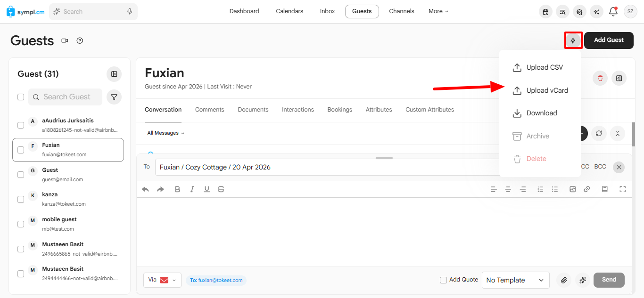Toggle bold formatting
Screen dimensions: 644x298
177,189
